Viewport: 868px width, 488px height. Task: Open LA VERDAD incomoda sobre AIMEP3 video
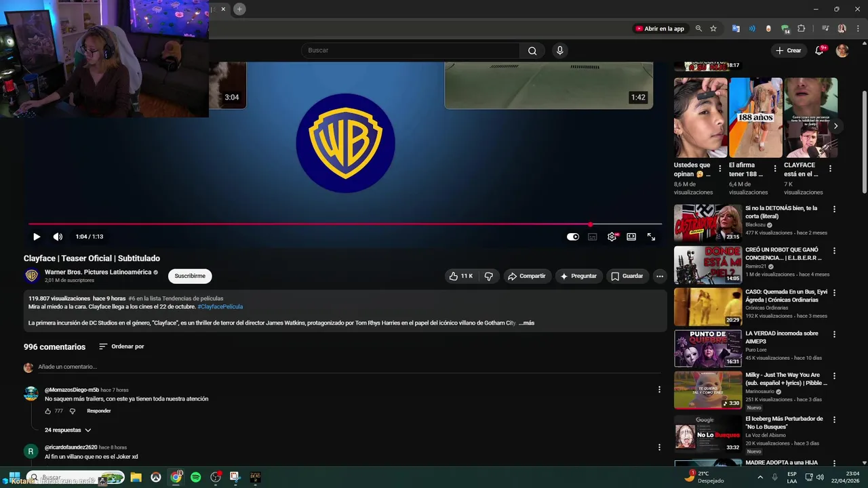click(708, 348)
